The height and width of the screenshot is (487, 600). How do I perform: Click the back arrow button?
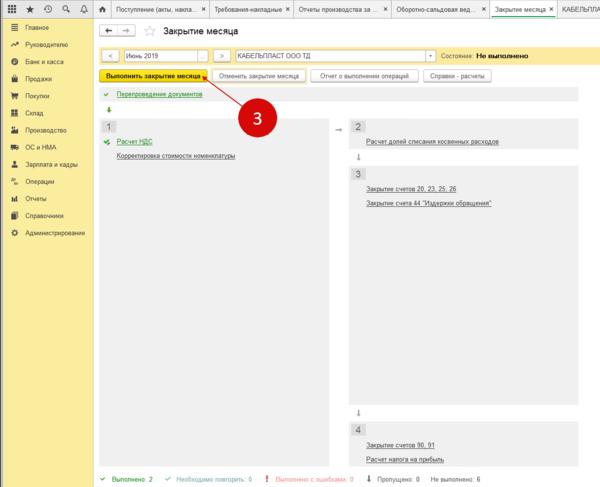click(108, 31)
